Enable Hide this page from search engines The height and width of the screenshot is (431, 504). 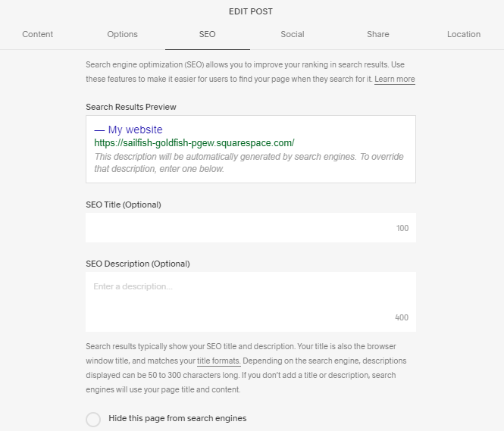93,419
